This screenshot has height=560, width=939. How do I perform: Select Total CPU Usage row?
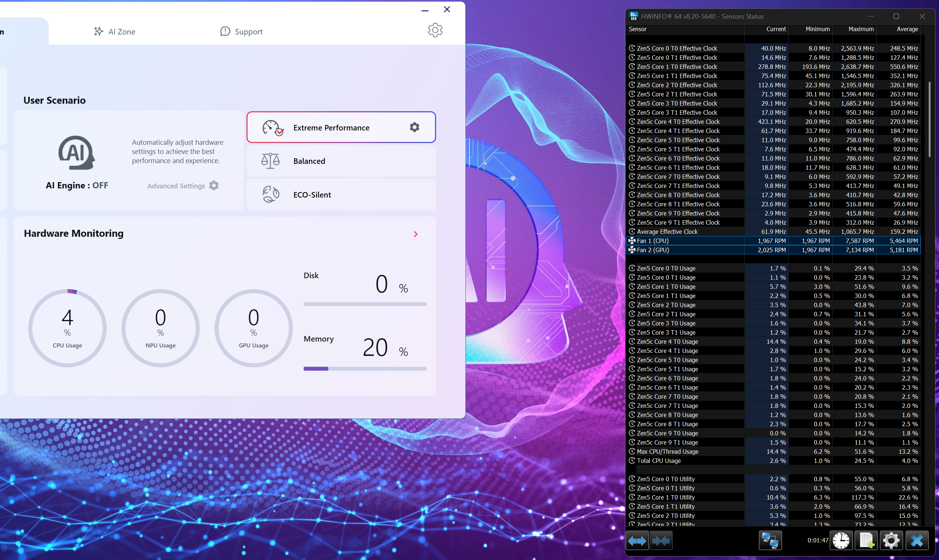(773, 461)
